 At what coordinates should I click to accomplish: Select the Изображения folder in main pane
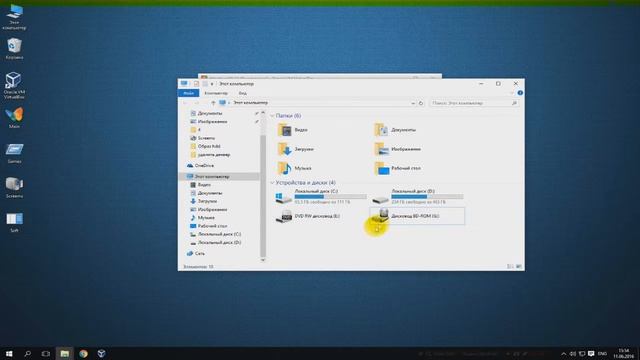(397, 149)
